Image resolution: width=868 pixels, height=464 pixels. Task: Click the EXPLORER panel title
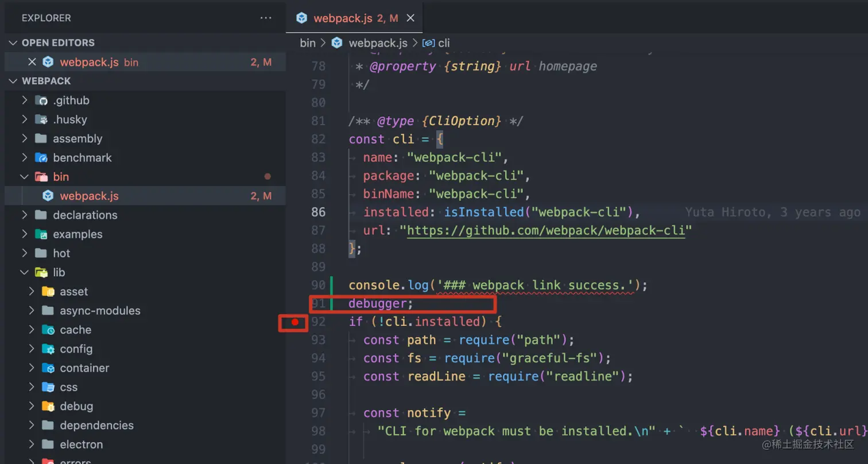point(46,18)
